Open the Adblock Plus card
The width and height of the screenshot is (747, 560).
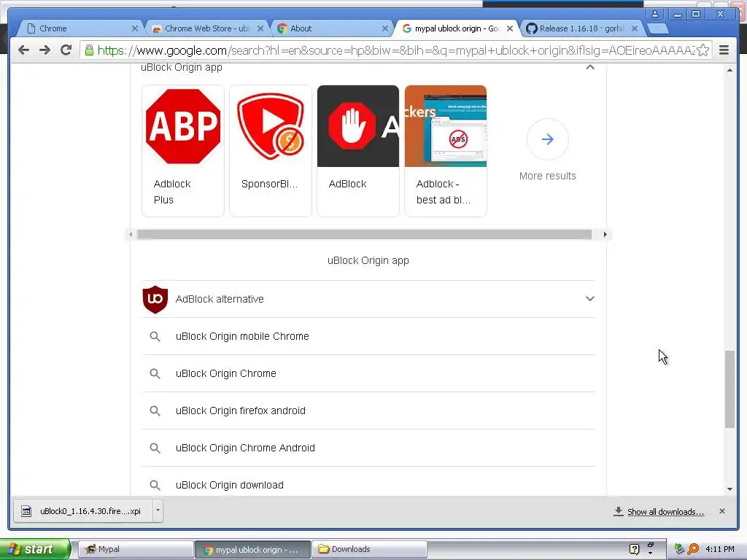(x=183, y=150)
